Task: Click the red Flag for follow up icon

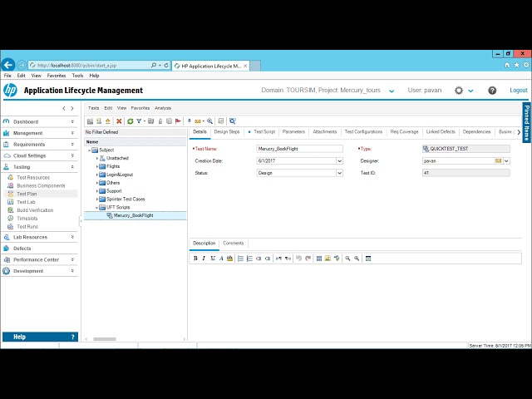Action: [178, 121]
